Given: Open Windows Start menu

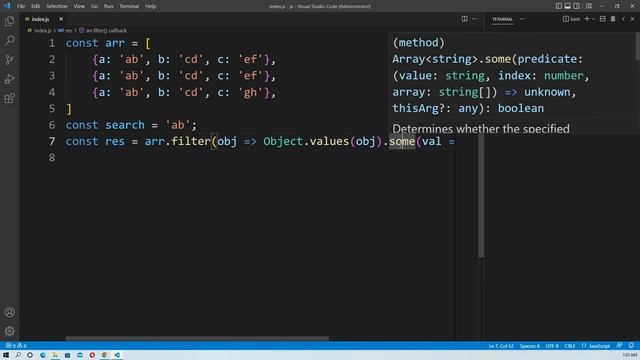Looking at the screenshot, I should tap(6, 355).
